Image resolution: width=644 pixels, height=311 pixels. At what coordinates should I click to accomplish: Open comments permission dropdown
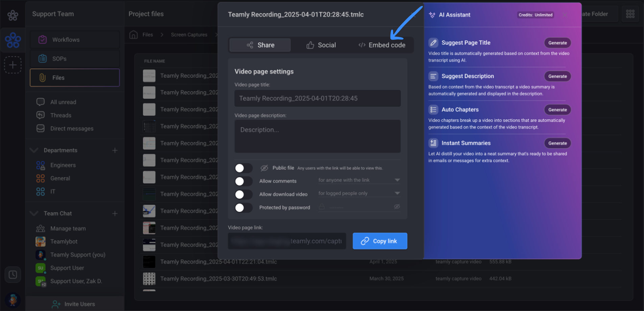[x=359, y=180]
